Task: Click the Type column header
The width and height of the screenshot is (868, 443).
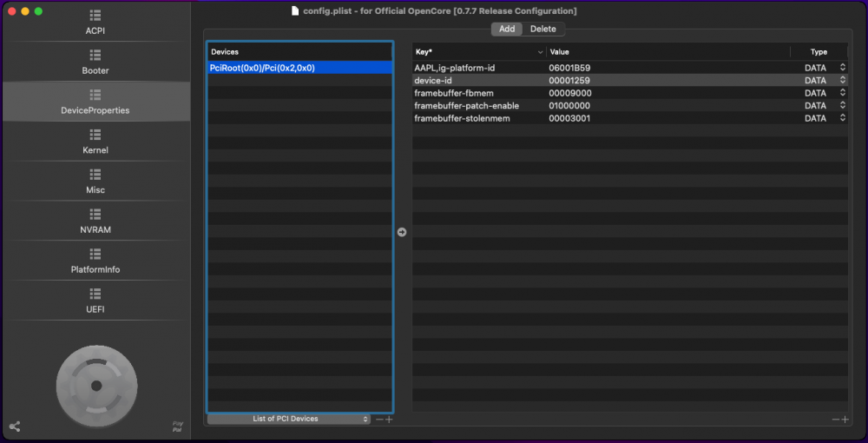Action: click(x=819, y=52)
